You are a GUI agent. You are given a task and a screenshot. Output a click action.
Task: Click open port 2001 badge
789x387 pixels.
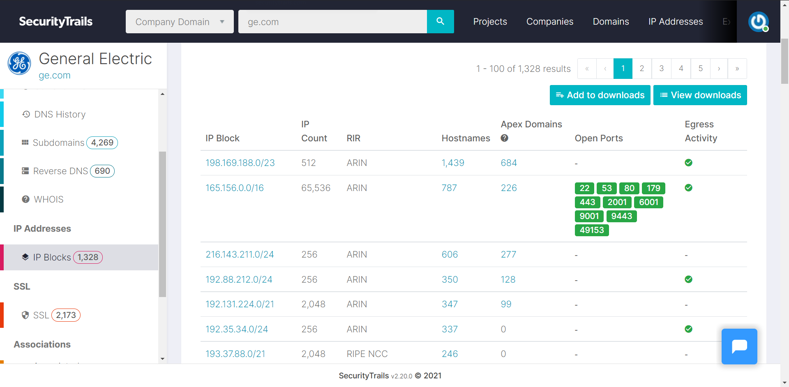(616, 202)
